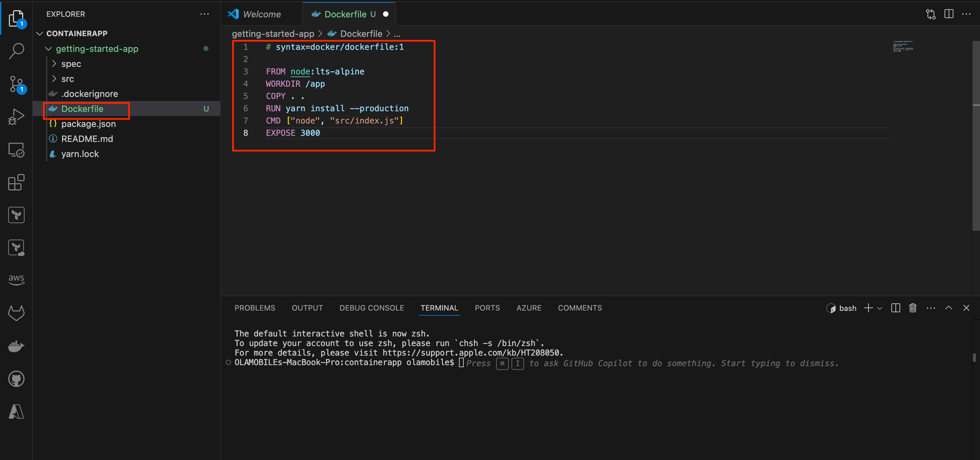The image size is (980, 460).
Task: Click the node image link on line 3
Action: tap(300, 72)
